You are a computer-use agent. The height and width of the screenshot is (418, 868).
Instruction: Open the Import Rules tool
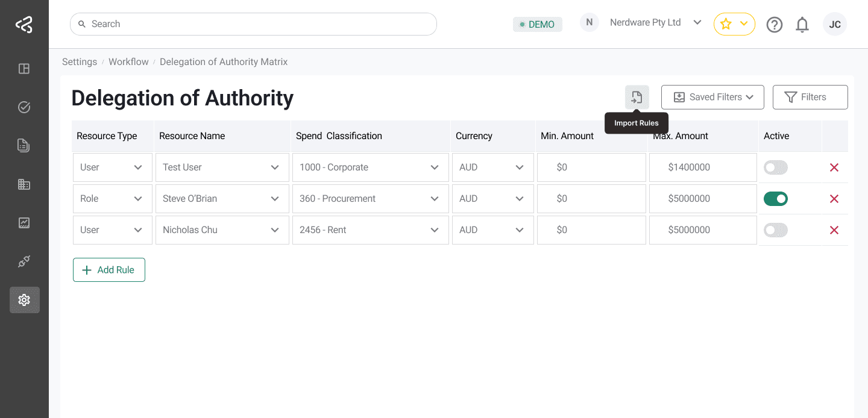pyautogui.click(x=637, y=97)
